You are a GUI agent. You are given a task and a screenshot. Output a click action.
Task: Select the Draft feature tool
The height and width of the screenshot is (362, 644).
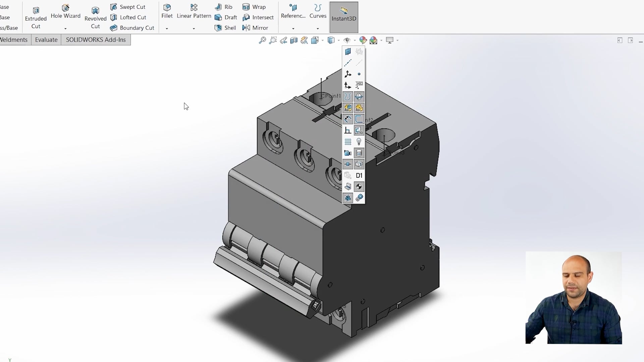226,17
